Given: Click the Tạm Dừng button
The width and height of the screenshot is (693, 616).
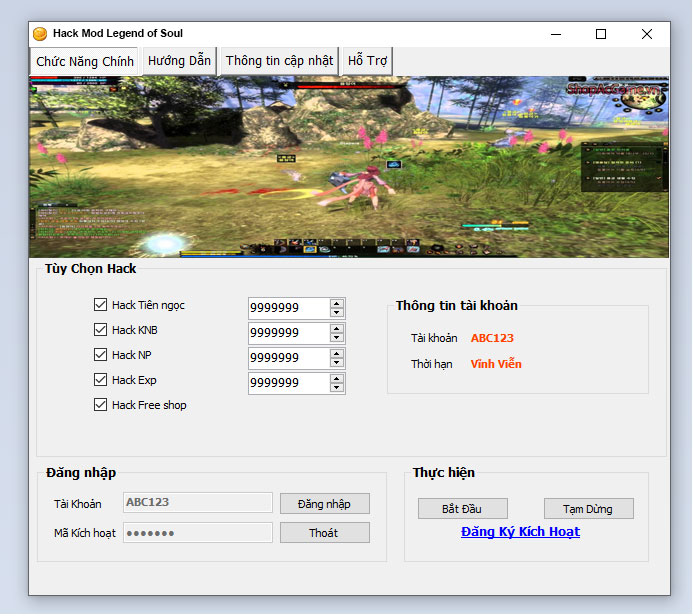Looking at the screenshot, I should pos(589,509).
